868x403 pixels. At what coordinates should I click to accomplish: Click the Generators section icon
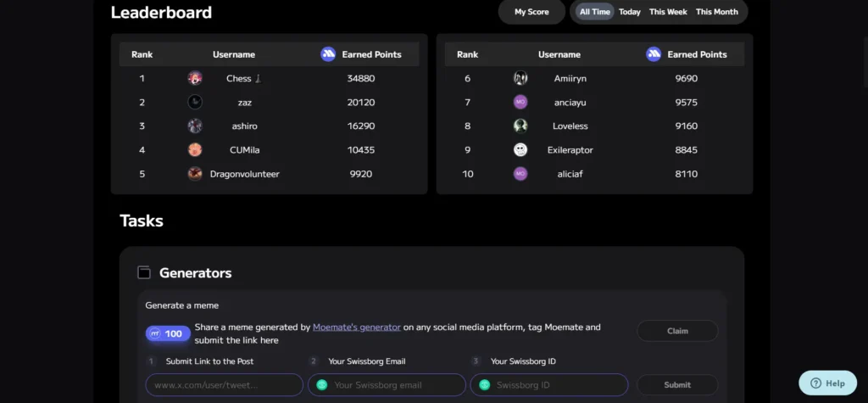coord(144,272)
